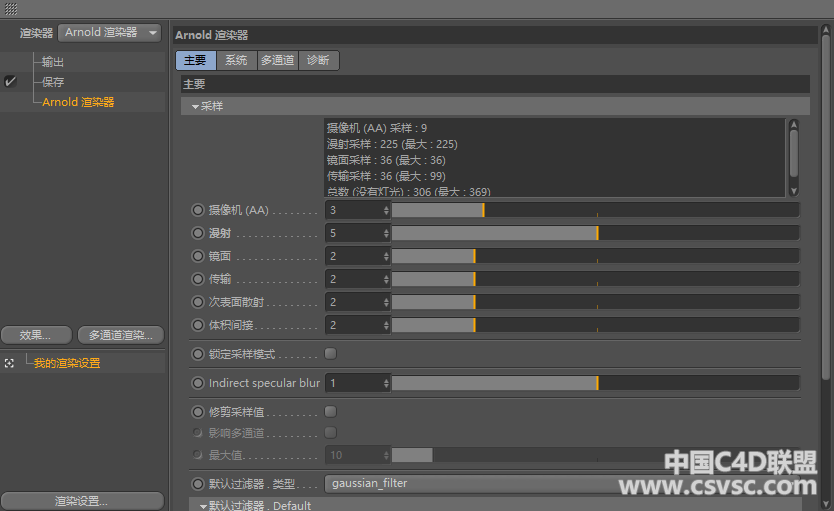The height and width of the screenshot is (511, 834).
Task: Enable the 锁定采样模式 checkbox
Action: tap(331, 354)
